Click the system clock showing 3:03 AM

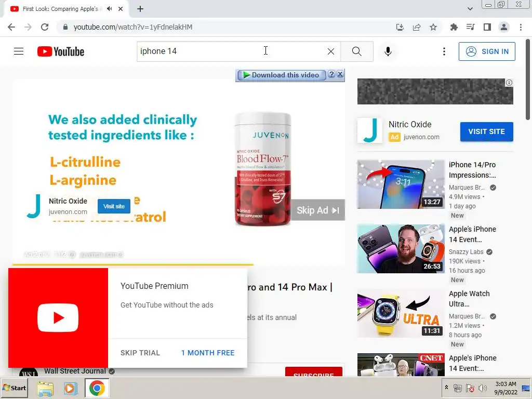point(506,388)
